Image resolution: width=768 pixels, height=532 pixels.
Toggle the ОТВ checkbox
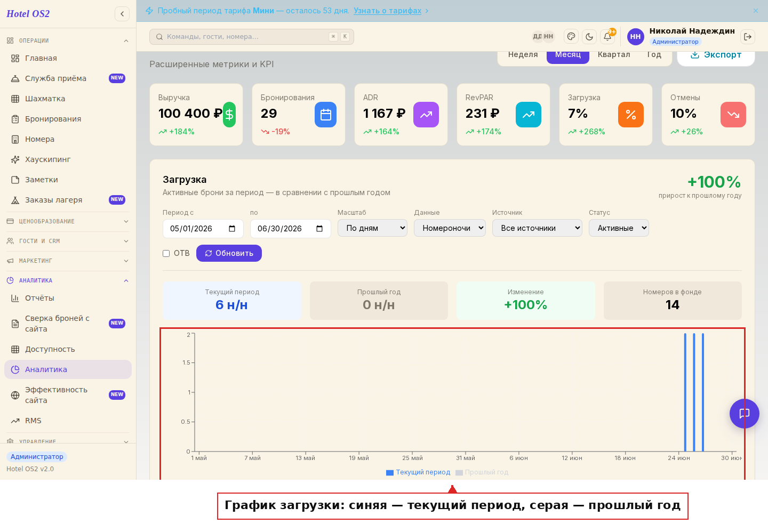pos(166,253)
